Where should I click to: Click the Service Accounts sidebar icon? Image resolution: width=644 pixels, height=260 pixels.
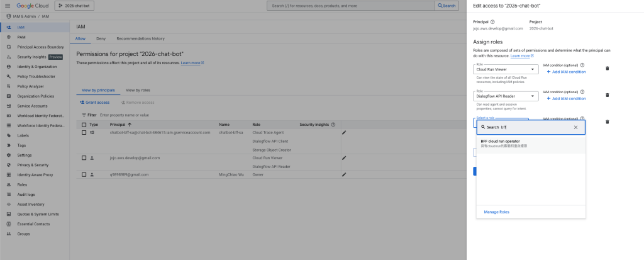click(9, 106)
